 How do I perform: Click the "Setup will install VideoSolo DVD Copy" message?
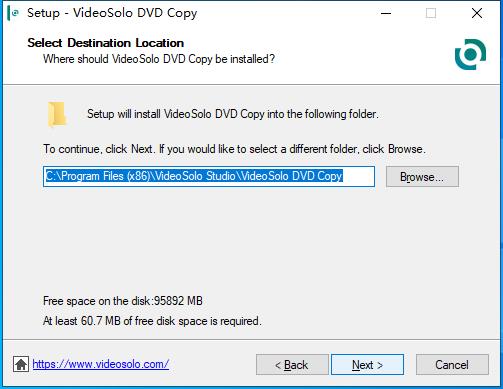(233, 114)
